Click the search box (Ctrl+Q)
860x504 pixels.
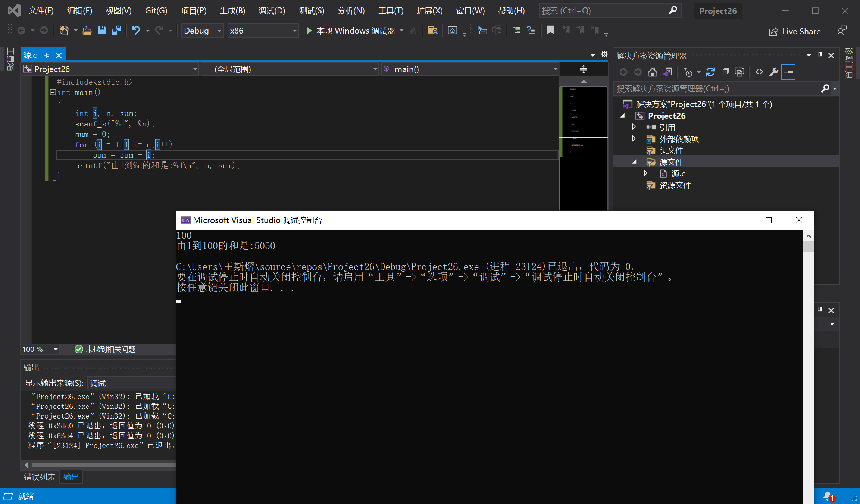(x=604, y=11)
